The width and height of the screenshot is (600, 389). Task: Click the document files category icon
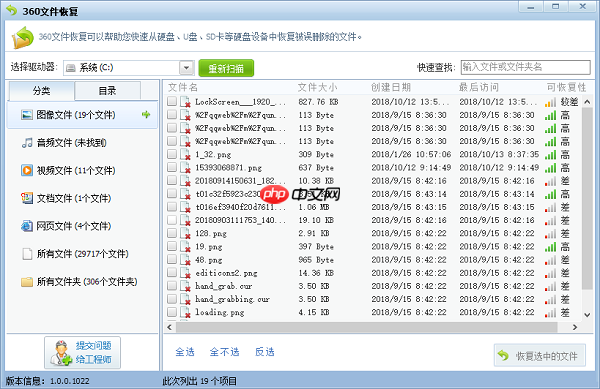click(x=27, y=198)
